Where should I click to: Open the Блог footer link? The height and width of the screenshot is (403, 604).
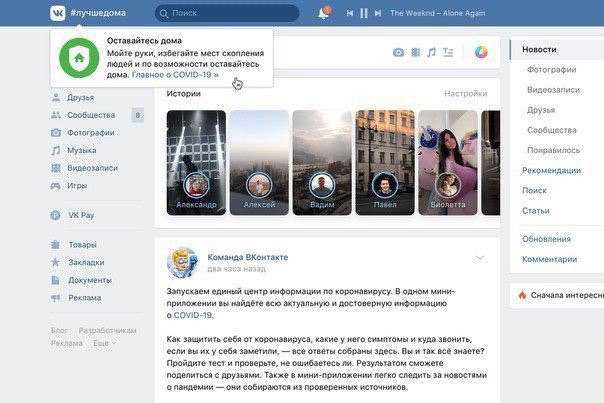(x=59, y=331)
